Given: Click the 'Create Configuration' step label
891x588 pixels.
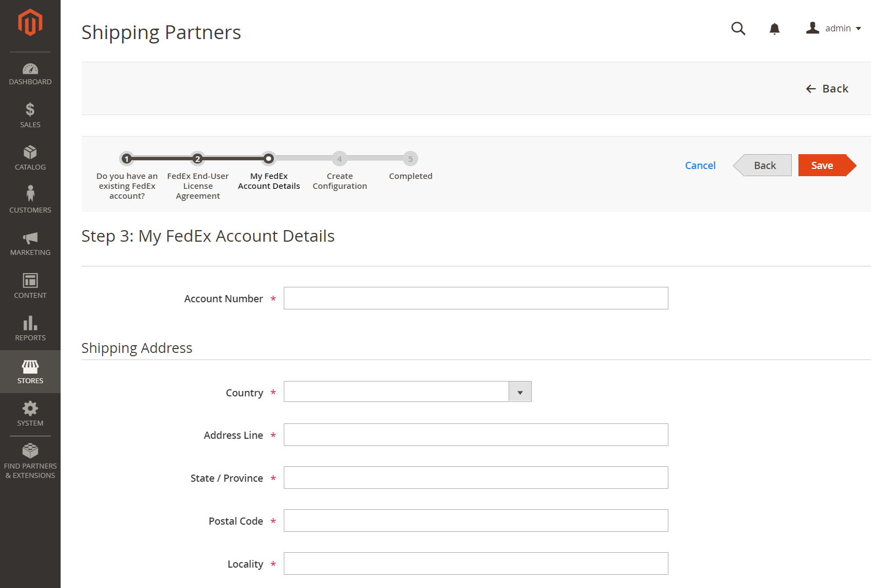Looking at the screenshot, I should 339,181.
